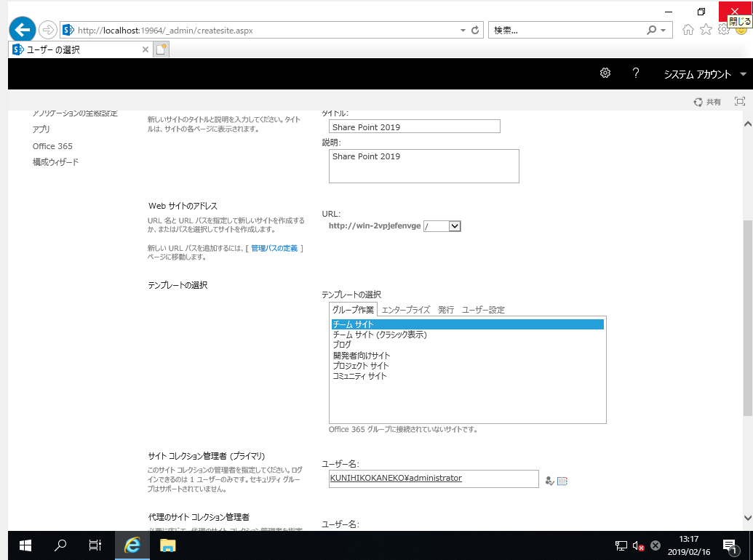
Task: Open アプリ in left navigation
Action: 41,129
